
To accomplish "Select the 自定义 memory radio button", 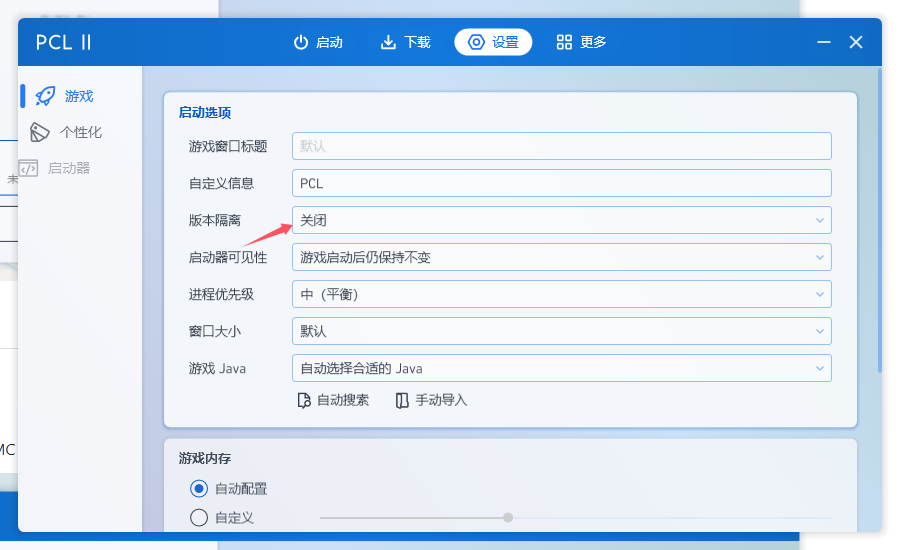I will click(x=198, y=518).
